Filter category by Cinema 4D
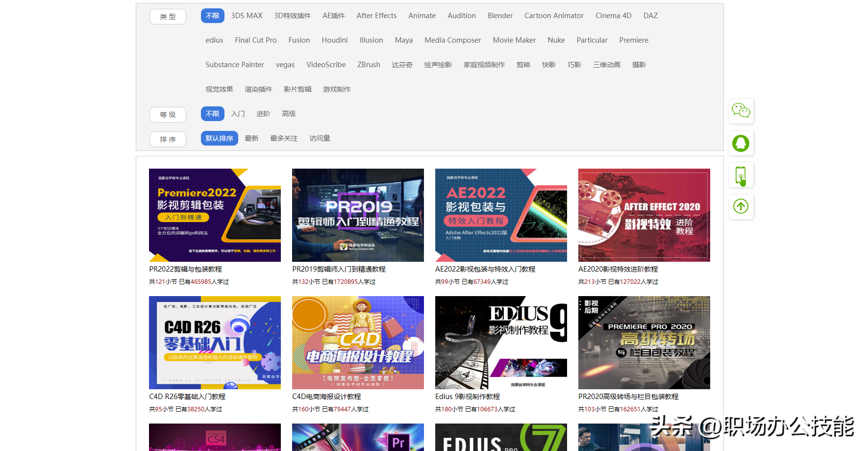This screenshot has width=868, height=451. tap(613, 16)
